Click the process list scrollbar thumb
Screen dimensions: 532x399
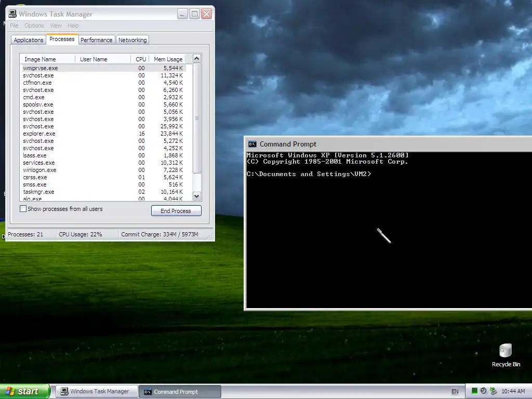(x=196, y=118)
